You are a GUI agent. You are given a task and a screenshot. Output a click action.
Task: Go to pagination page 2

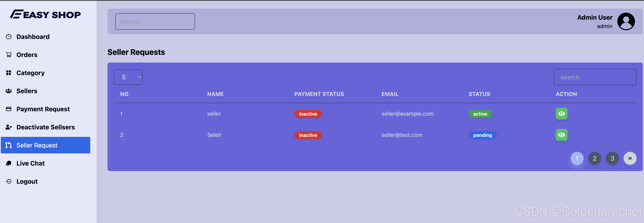click(595, 158)
